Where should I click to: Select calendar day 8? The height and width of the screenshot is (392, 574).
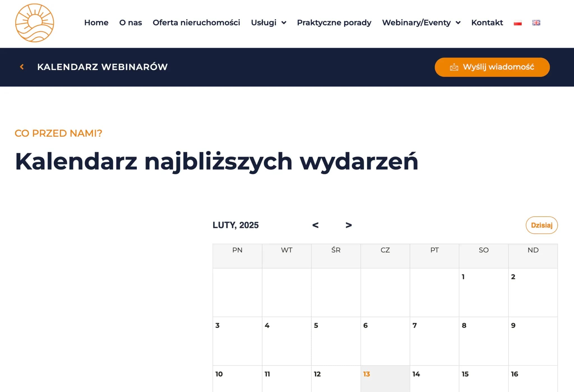point(483,341)
